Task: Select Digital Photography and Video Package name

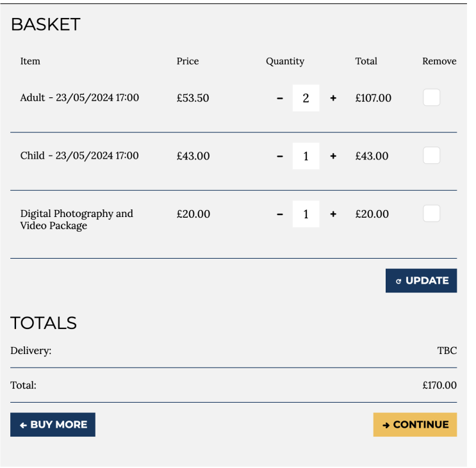Action: (76, 220)
